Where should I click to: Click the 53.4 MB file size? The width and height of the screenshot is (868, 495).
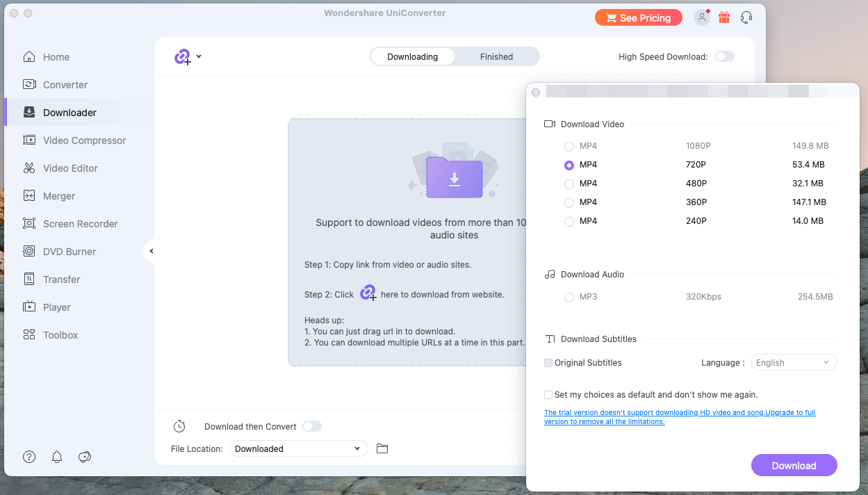point(808,165)
